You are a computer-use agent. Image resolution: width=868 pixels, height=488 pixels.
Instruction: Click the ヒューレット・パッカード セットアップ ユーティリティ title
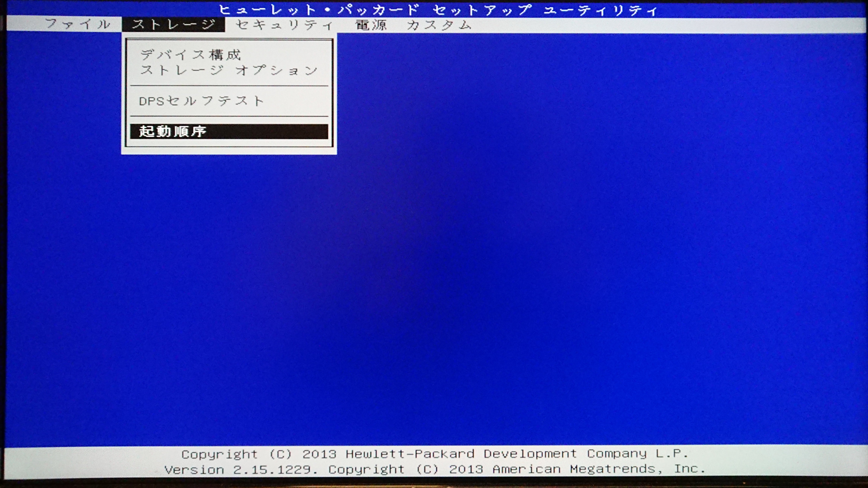click(x=438, y=10)
